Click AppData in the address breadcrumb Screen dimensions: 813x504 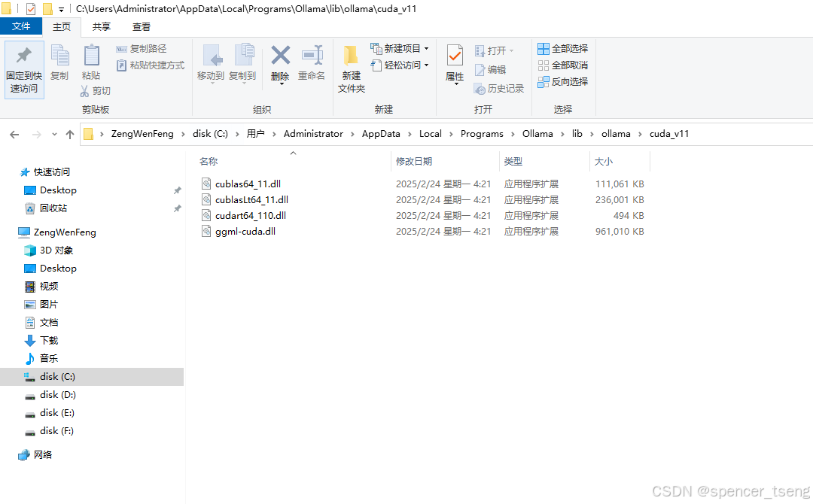click(381, 134)
